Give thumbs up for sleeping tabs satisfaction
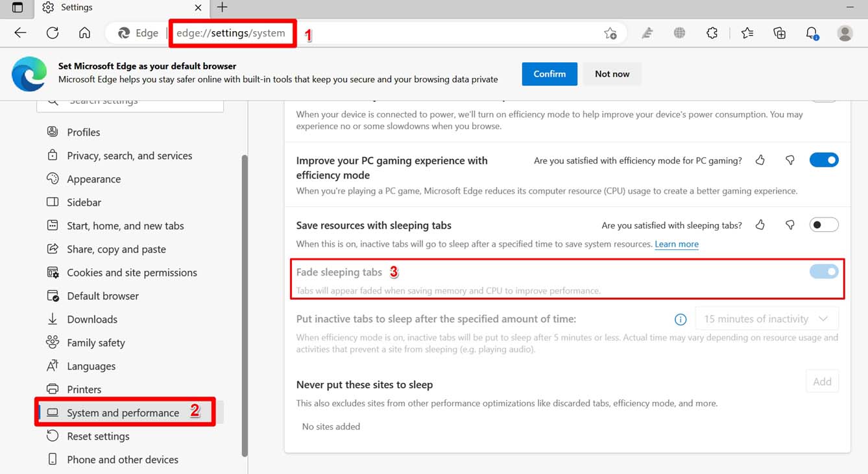The width and height of the screenshot is (868, 474). (x=760, y=225)
